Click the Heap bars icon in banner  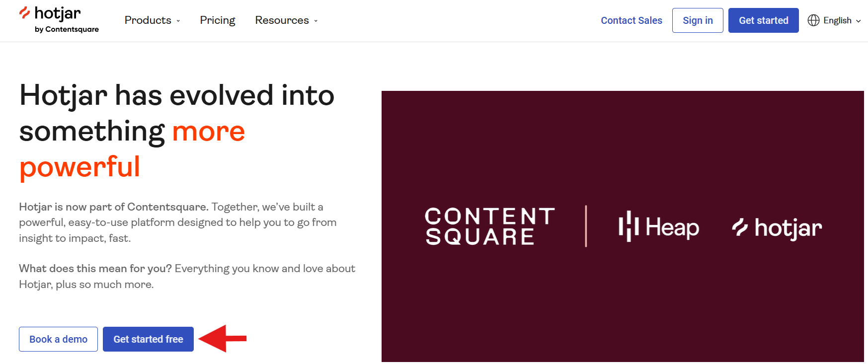[628, 226]
